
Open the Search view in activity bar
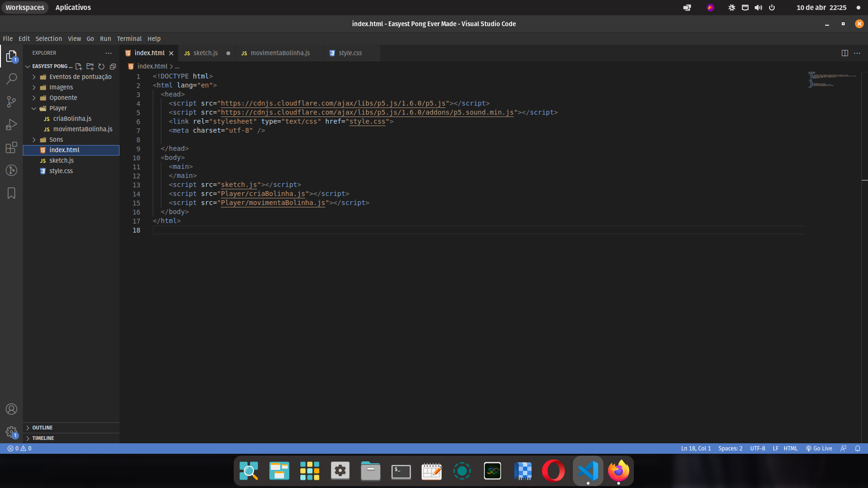click(x=11, y=79)
